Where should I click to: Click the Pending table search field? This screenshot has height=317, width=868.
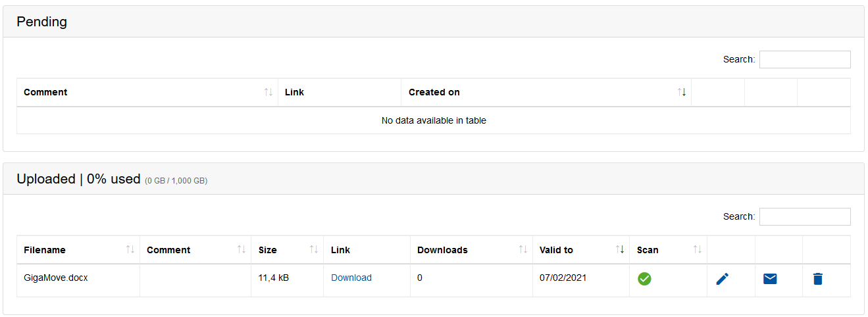click(x=804, y=59)
